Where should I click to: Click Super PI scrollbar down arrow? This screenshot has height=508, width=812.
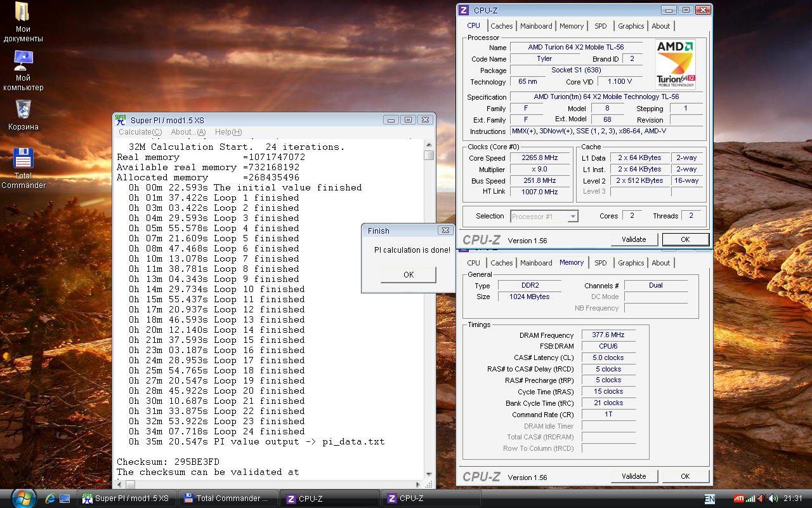pyautogui.click(x=429, y=474)
